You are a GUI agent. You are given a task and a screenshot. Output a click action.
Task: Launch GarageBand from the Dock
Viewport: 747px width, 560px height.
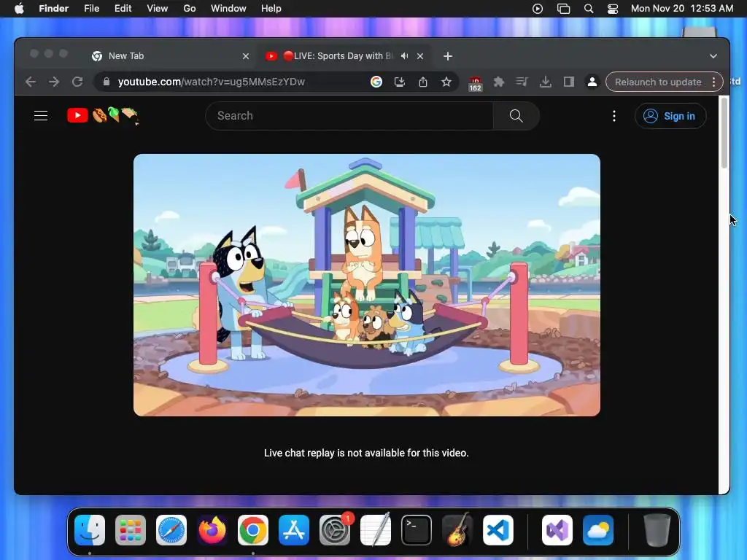(457, 530)
